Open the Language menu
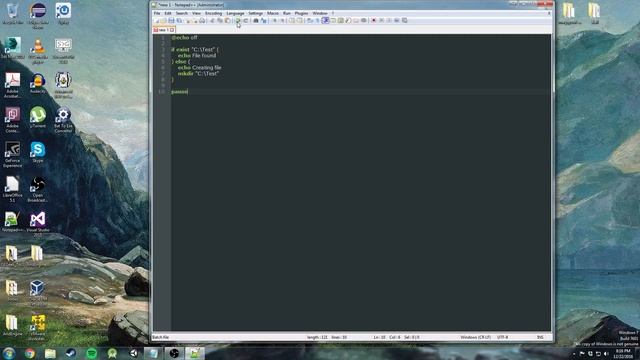 pyautogui.click(x=235, y=13)
